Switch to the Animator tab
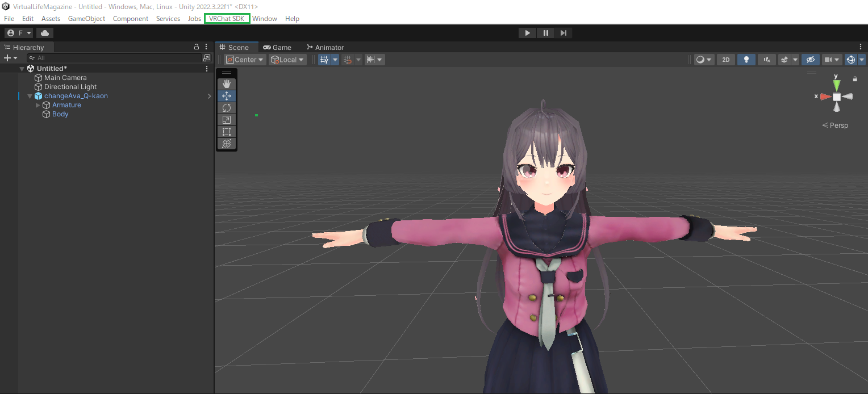The image size is (868, 394). pos(325,47)
